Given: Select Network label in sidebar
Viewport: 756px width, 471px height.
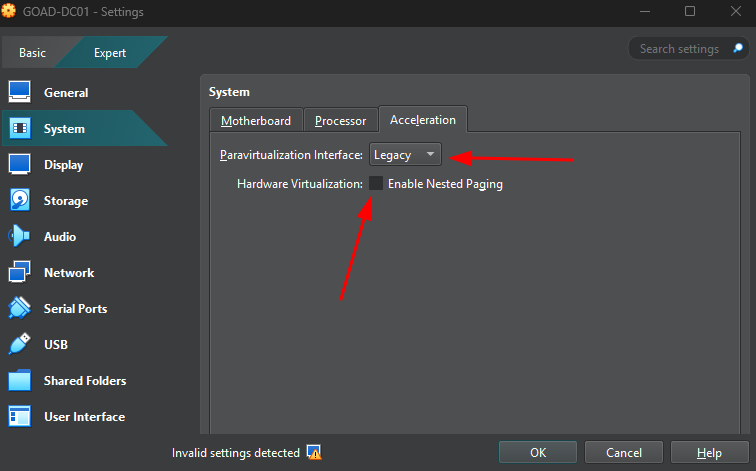Looking at the screenshot, I should [x=69, y=273].
